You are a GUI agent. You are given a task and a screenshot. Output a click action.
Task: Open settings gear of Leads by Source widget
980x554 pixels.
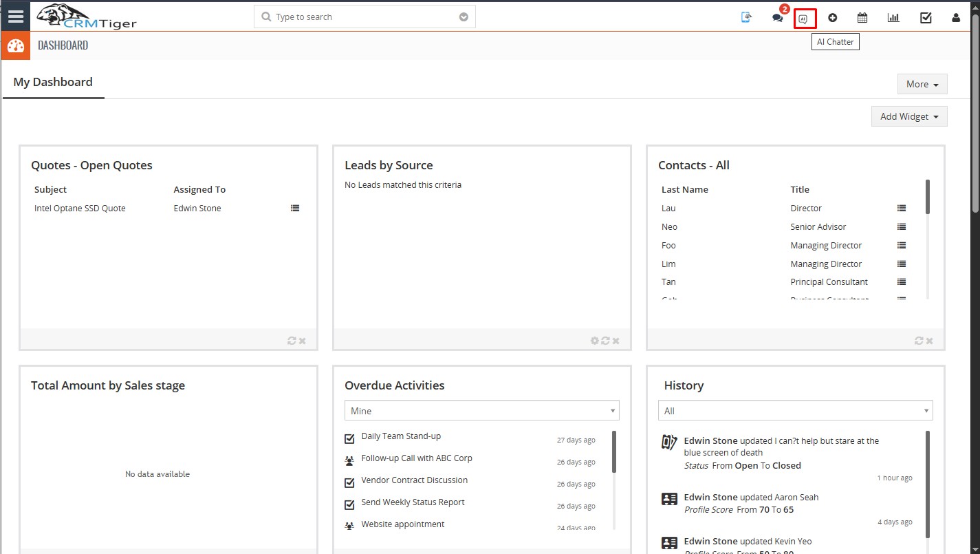coord(595,341)
